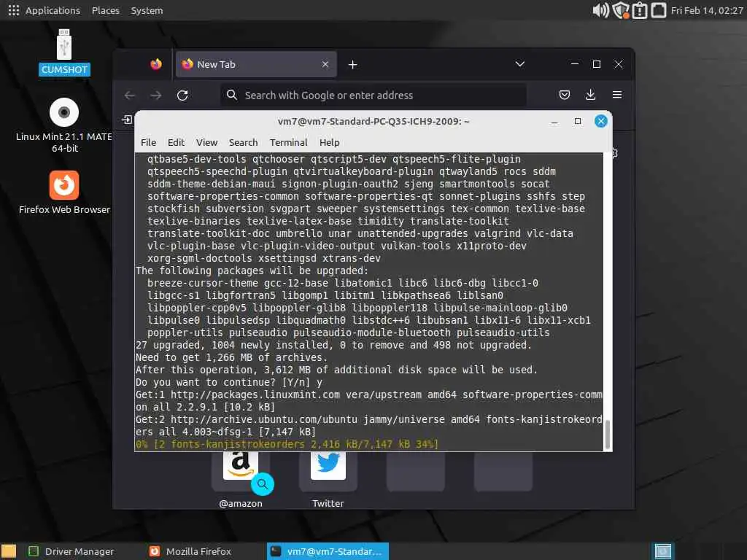Switch to Driver Manager in taskbar
The height and width of the screenshot is (560, 747).
pos(71,551)
